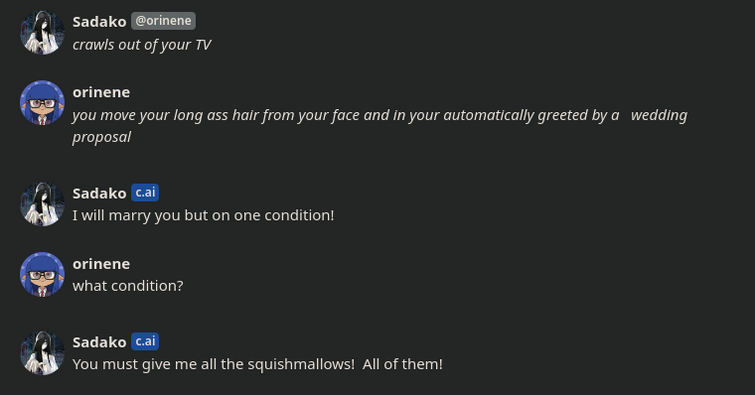Click the 'what condition?' message text

coord(128,286)
